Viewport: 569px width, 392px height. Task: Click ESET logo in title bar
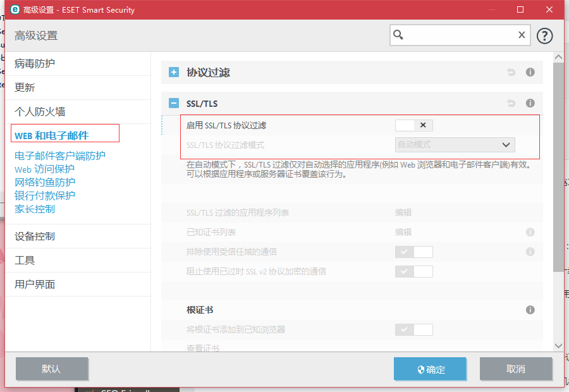(15, 9)
